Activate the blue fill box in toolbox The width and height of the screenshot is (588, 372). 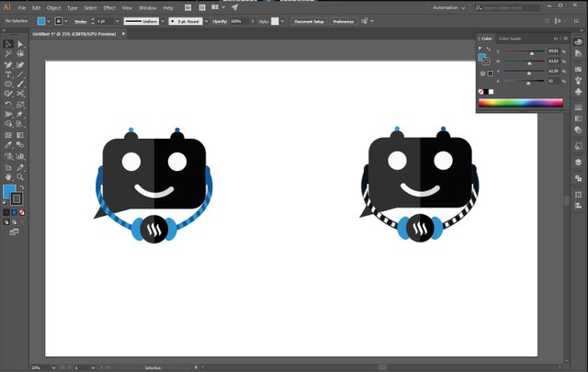tap(7, 190)
